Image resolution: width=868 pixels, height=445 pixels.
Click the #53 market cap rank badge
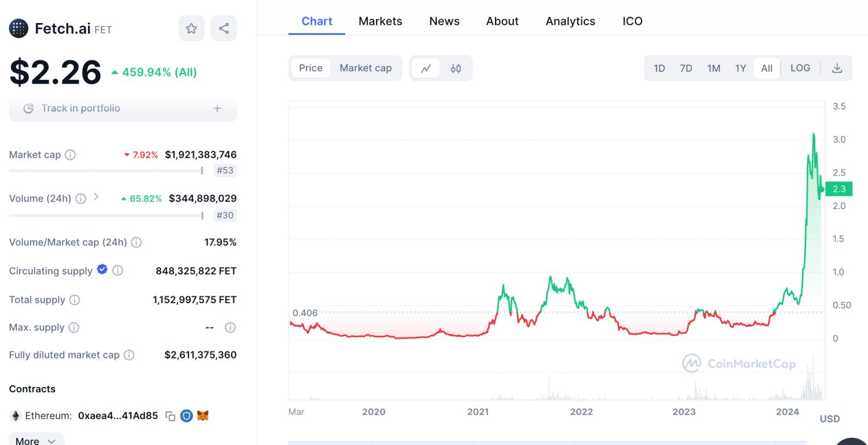click(225, 170)
